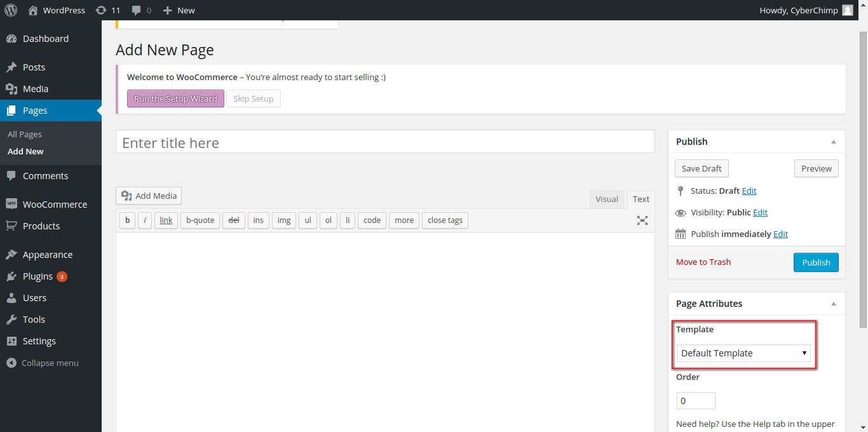Click the Preview button
The height and width of the screenshot is (432, 868).
click(x=817, y=168)
